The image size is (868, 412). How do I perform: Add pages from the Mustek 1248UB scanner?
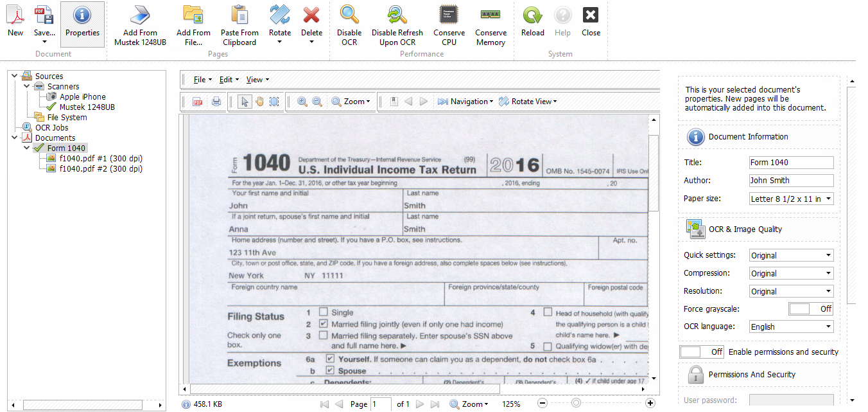point(140,26)
